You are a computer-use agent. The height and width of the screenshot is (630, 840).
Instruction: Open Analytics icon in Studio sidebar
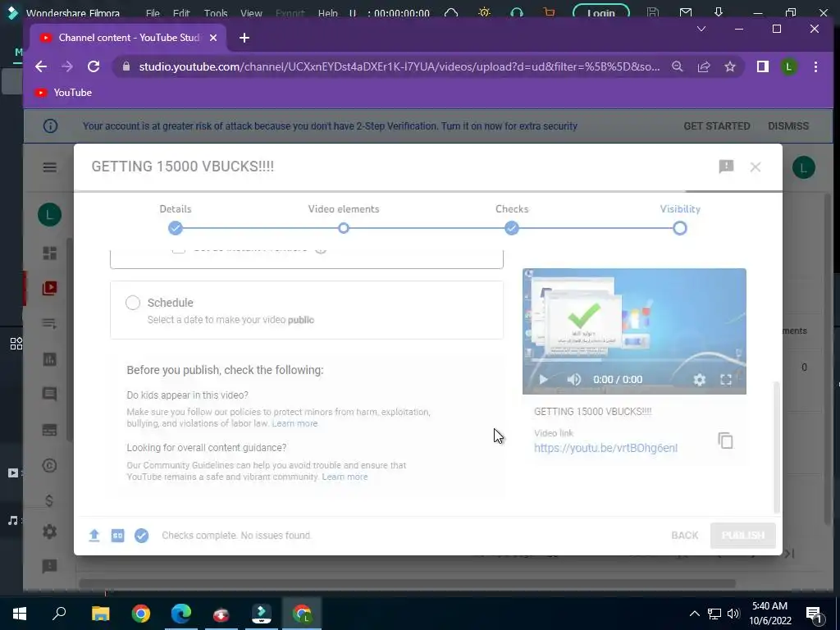coord(50,359)
